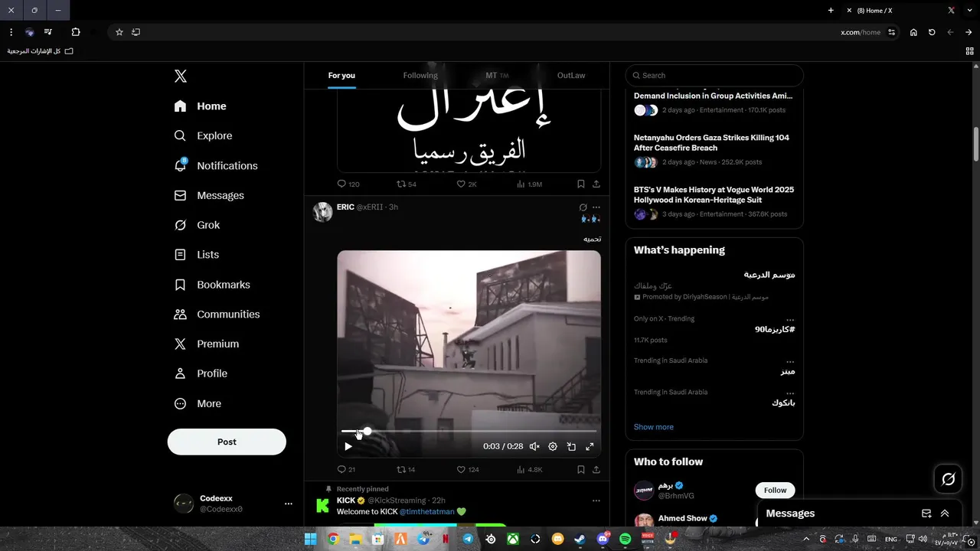Viewport: 980px width, 551px height.
Task: Open Steam from the taskbar
Action: 580,540
